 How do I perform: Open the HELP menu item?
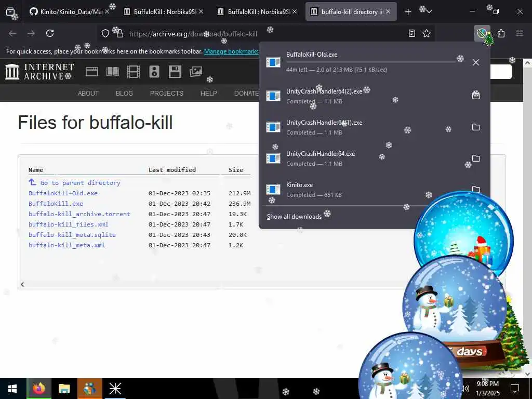coord(209,94)
